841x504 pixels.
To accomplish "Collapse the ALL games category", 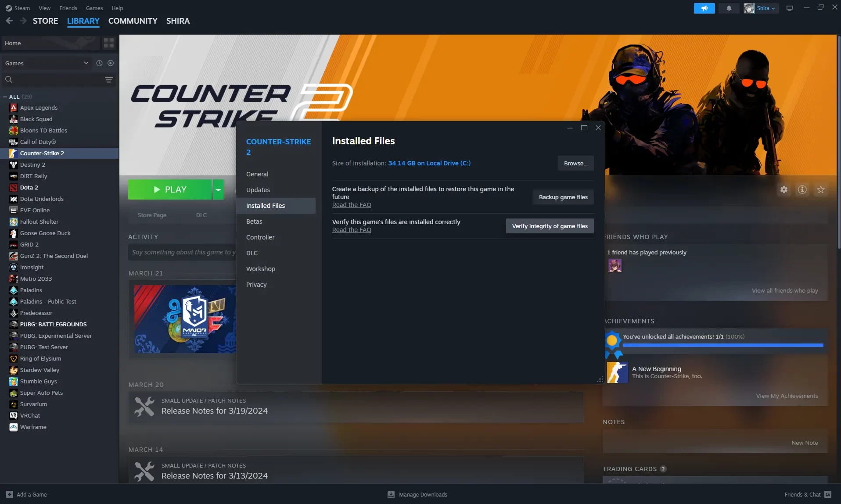I will point(5,97).
